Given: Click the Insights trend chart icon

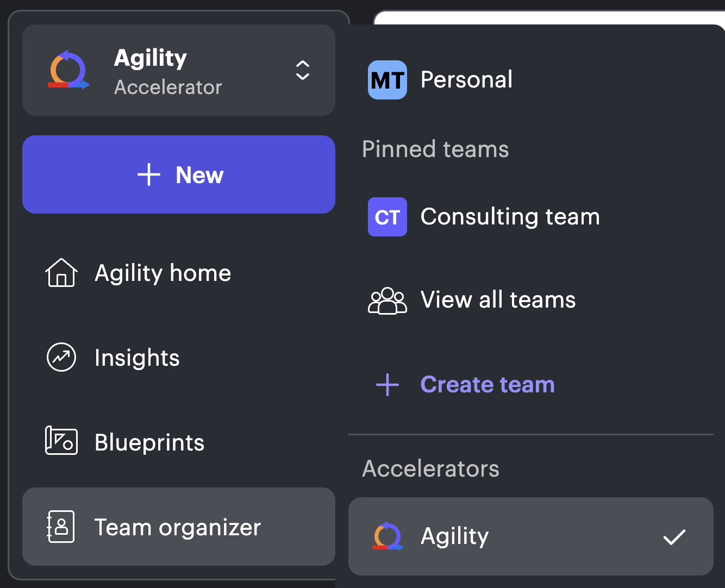Looking at the screenshot, I should [61, 357].
